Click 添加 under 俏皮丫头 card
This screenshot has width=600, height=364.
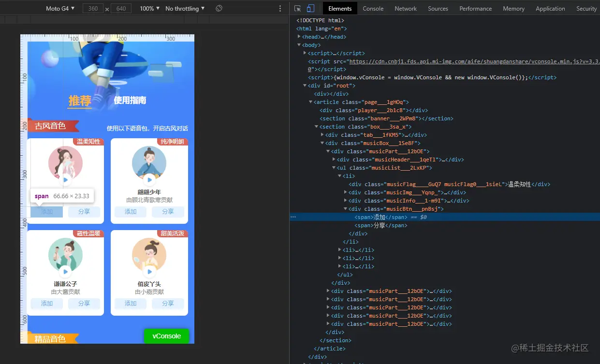pyautogui.click(x=131, y=304)
